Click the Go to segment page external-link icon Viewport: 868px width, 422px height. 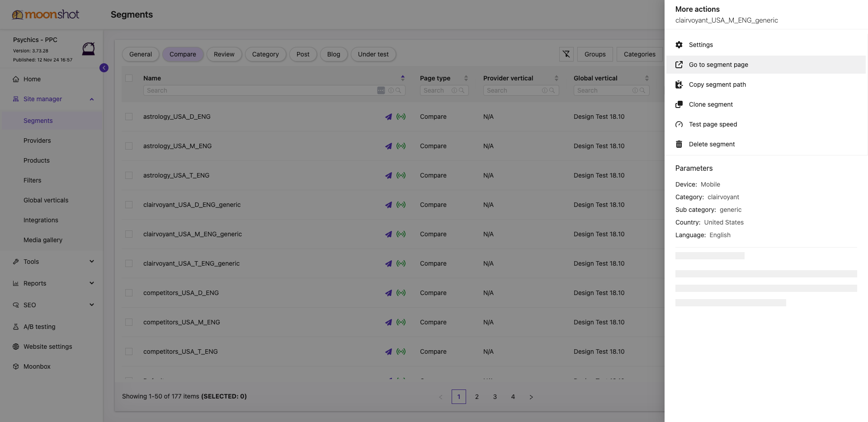coord(679,65)
